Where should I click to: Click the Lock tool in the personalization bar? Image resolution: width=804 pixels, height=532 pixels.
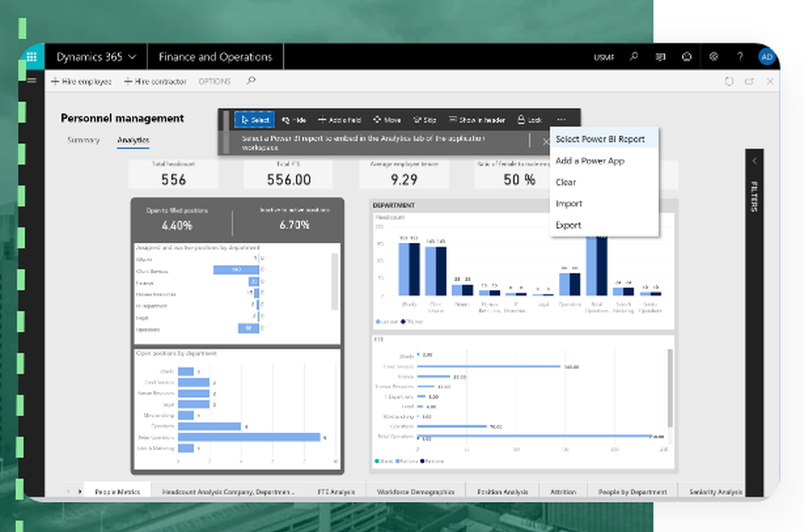tap(530, 120)
